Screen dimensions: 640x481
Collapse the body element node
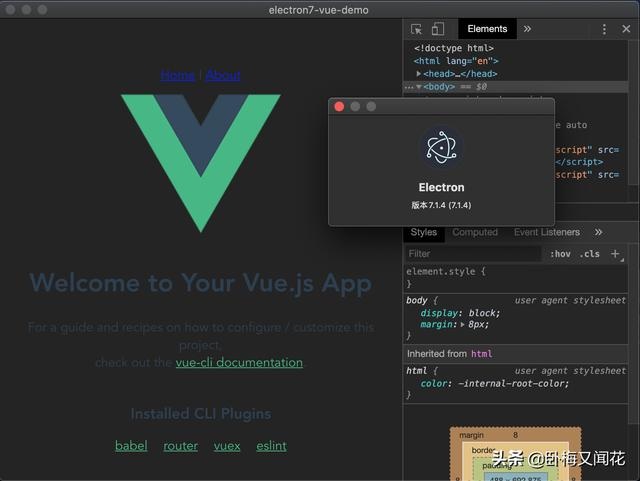coord(419,87)
